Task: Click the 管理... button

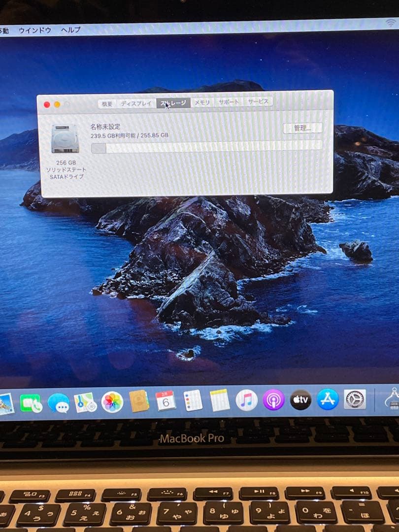Action: tap(304, 127)
